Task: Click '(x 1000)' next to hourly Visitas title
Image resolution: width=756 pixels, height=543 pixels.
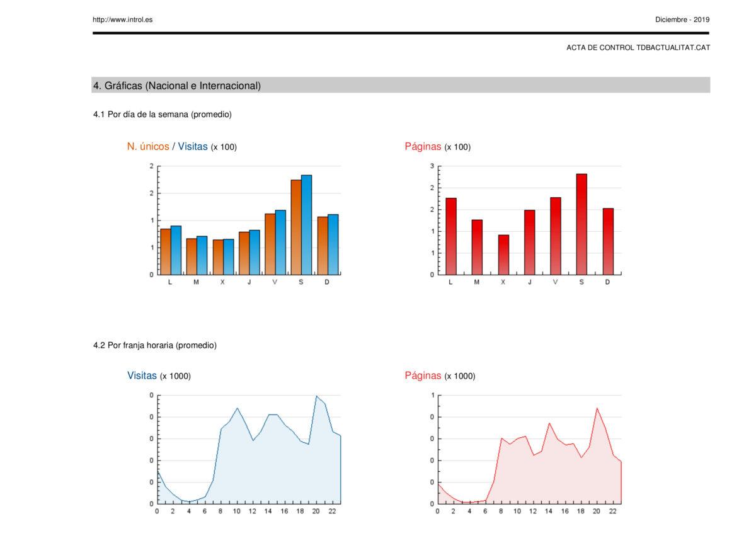Action: click(x=175, y=376)
